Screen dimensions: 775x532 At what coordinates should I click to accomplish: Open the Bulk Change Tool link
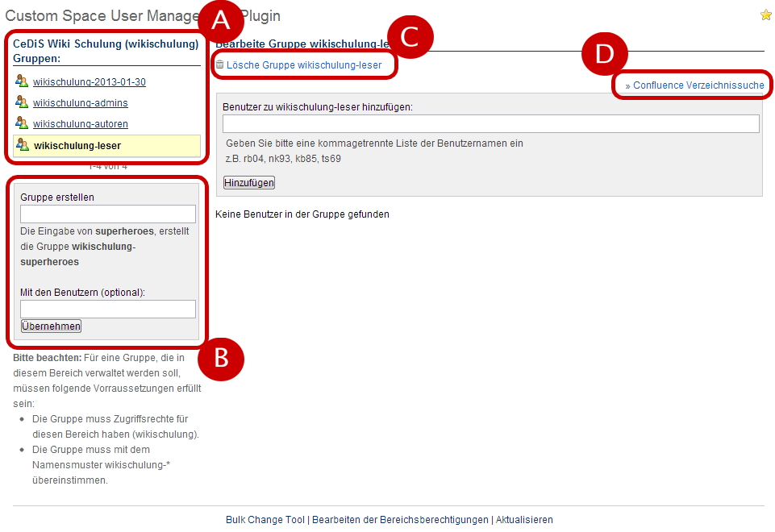265,520
